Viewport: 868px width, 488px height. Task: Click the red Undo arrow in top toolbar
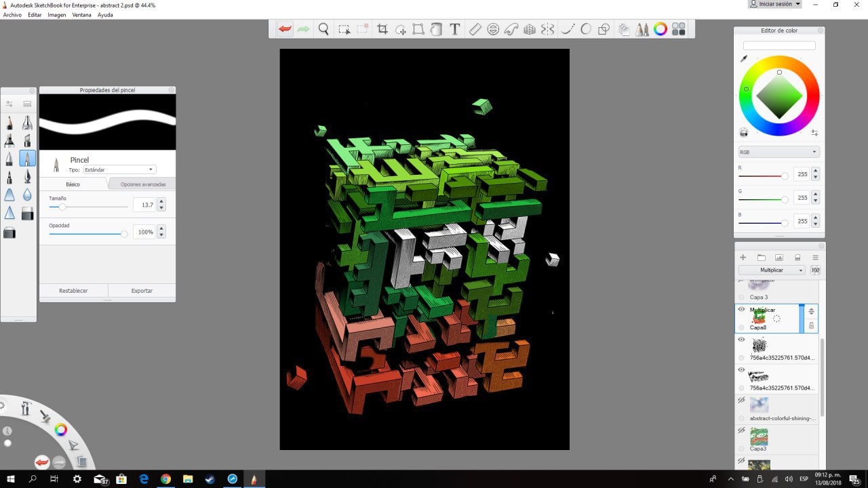pos(285,29)
